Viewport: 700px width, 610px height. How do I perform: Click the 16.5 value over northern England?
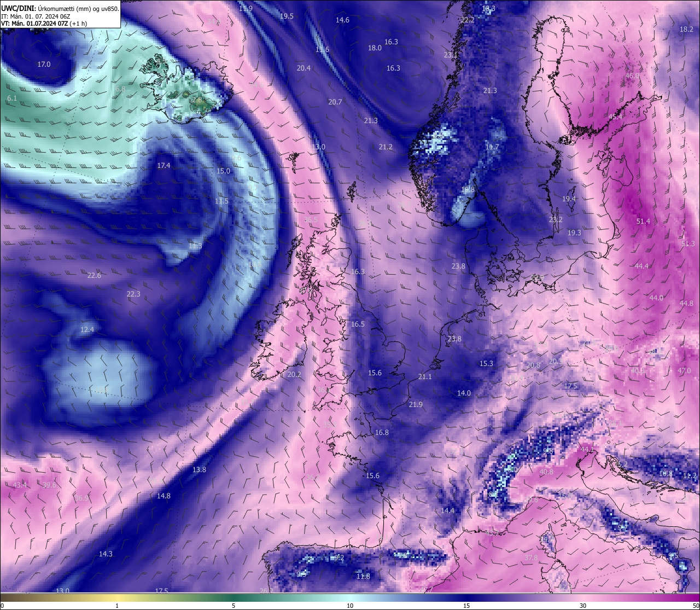pyautogui.click(x=358, y=324)
